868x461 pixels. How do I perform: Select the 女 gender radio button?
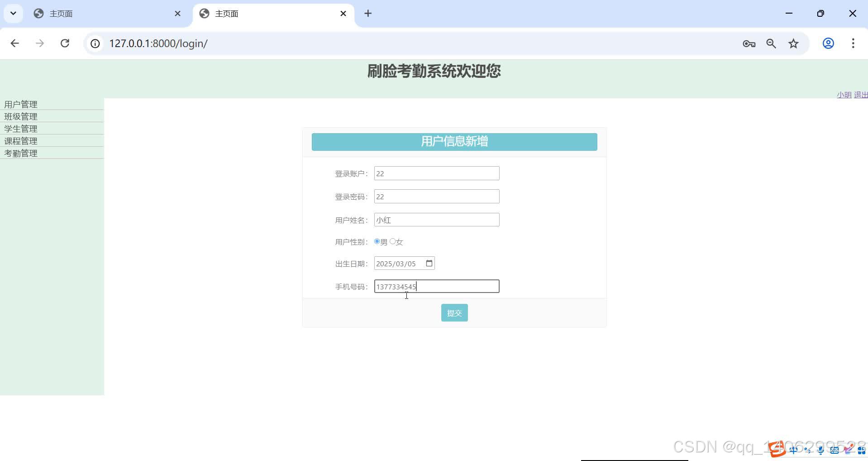(392, 241)
